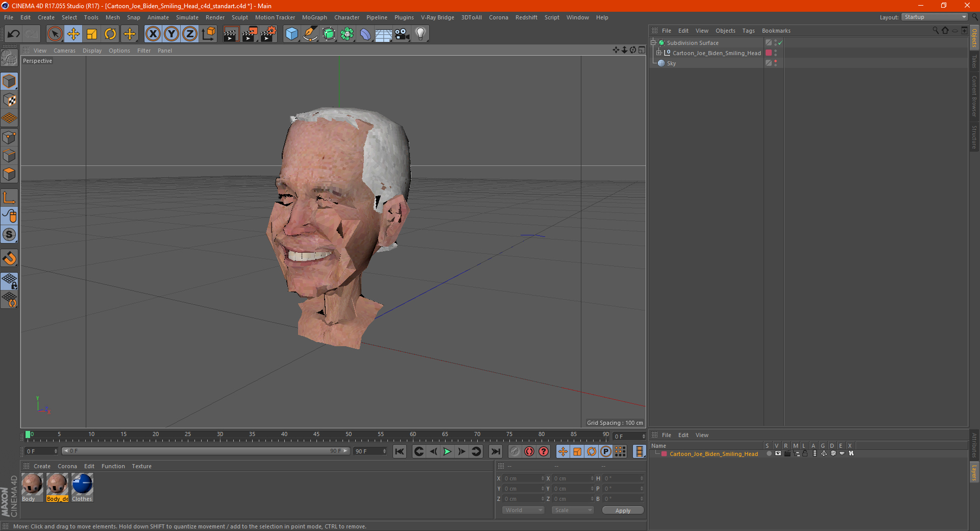
Task: Switch to Model mode
Action: 9,82
